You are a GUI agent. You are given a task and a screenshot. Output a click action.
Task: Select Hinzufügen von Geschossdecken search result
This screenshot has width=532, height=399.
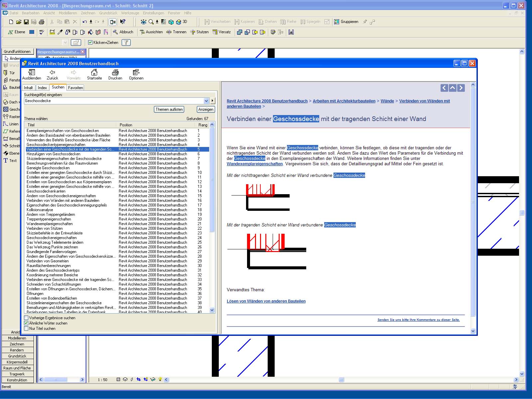coord(117,154)
